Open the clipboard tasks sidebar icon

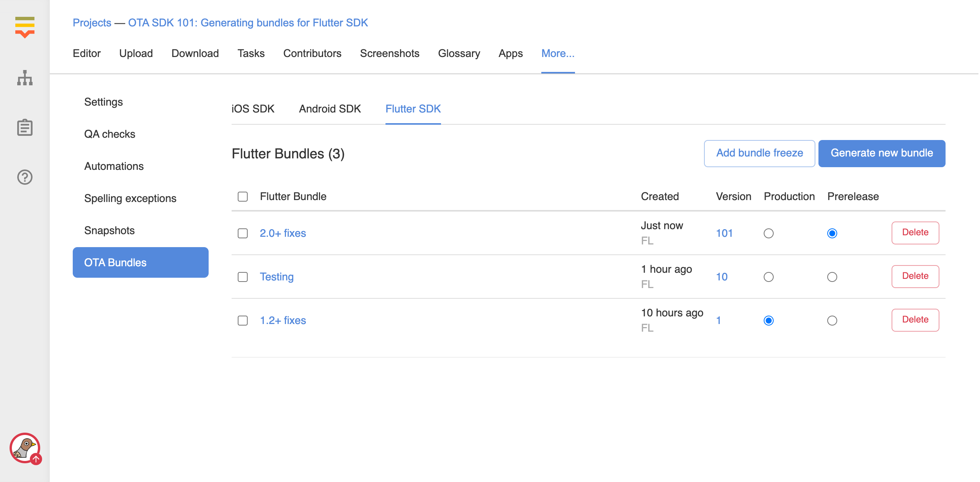[x=25, y=127]
